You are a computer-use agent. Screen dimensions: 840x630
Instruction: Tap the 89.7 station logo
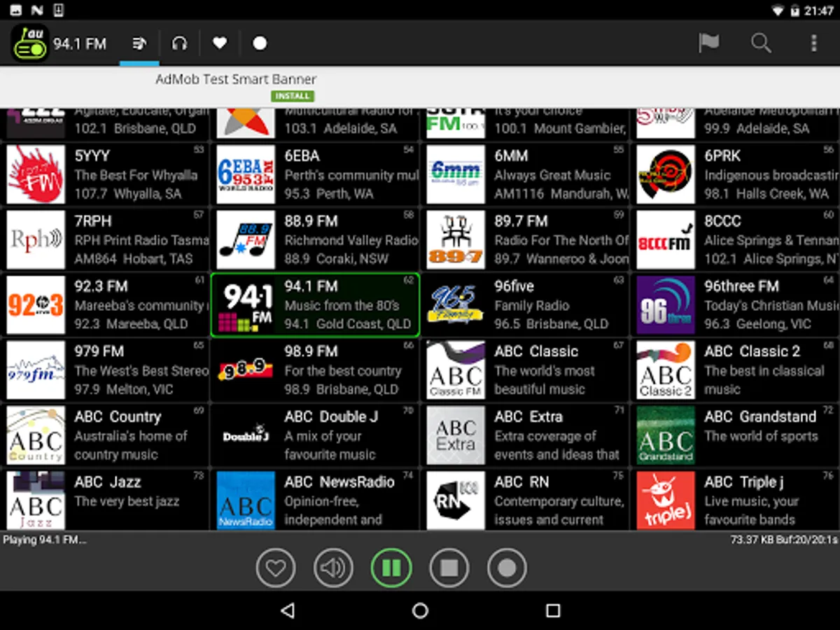pyautogui.click(x=456, y=239)
